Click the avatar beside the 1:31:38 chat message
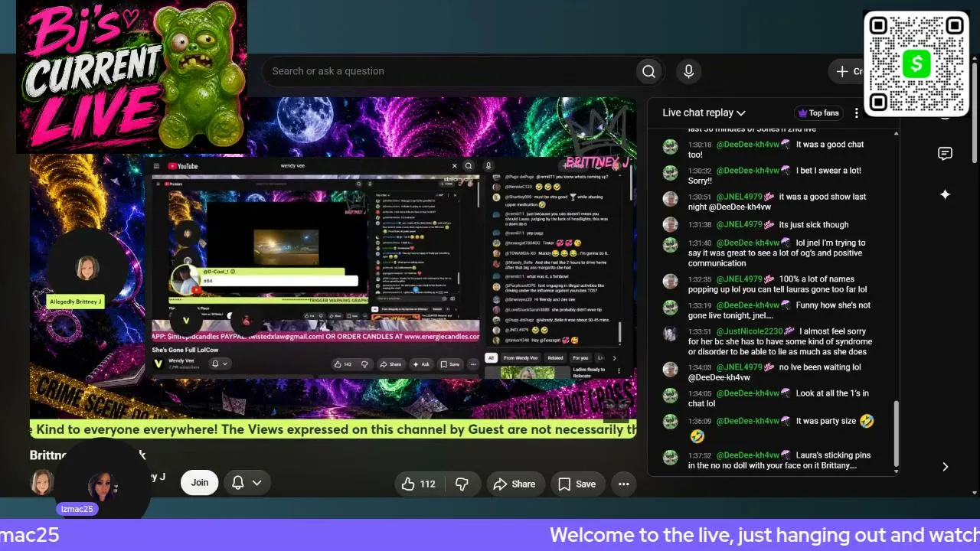Viewport: 980px width, 551px height. pos(671,225)
